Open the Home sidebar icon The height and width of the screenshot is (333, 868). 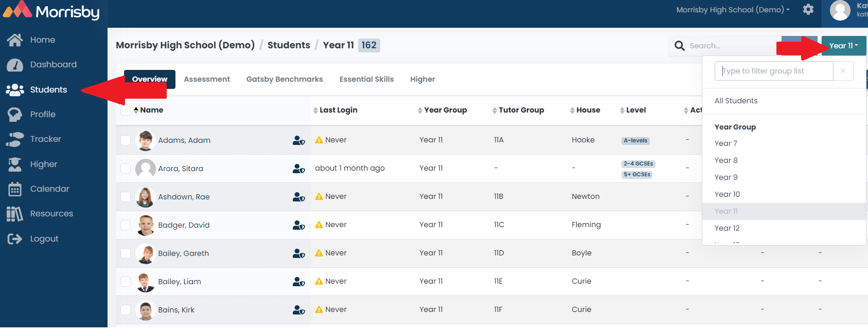point(15,40)
